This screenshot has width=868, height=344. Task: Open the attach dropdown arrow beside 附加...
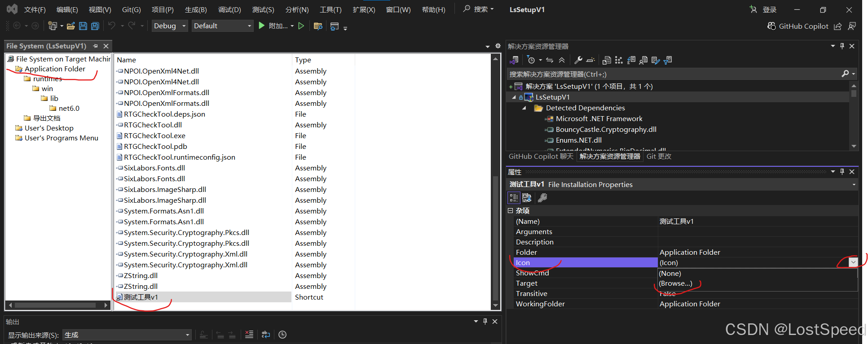(x=292, y=26)
